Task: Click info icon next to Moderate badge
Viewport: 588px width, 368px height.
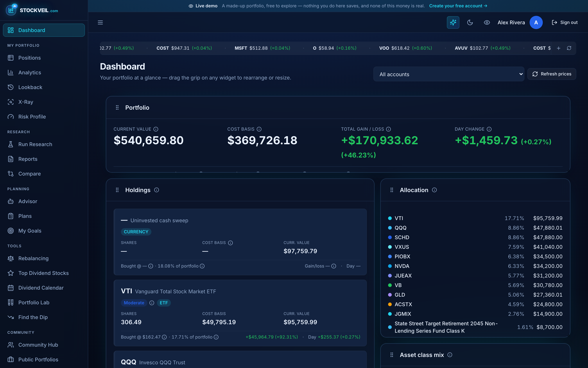Action: pos(152,303)
